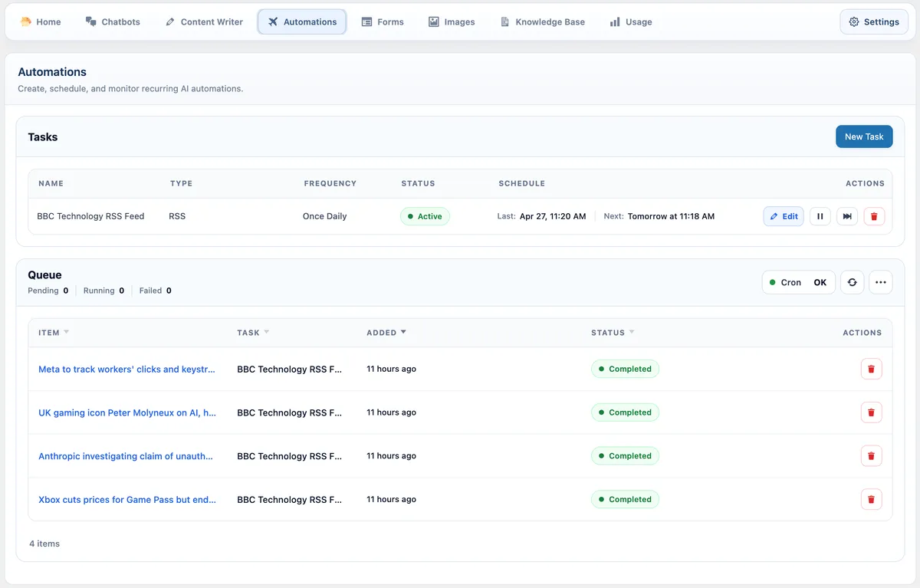Open the queue more options ellipsis menu
Viewport: 920px width, 588px height.
click(x=881, y=282)
